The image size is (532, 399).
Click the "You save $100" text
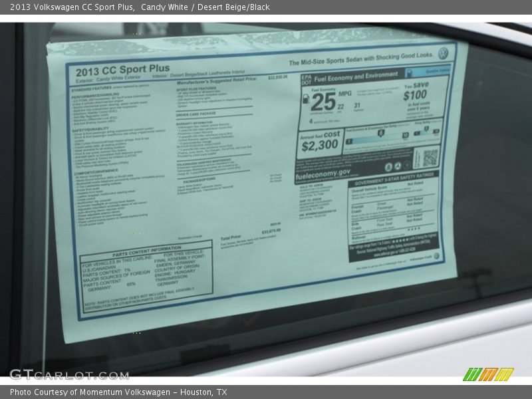pos(416,91)
